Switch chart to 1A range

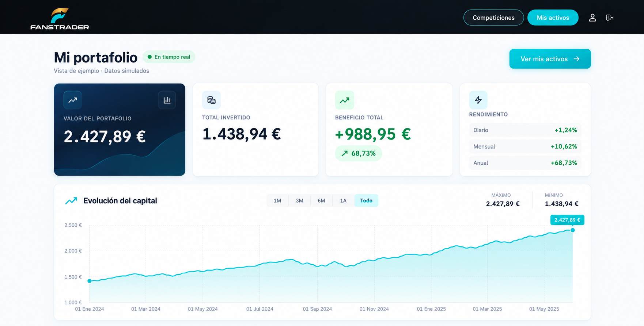coord(343,200)
